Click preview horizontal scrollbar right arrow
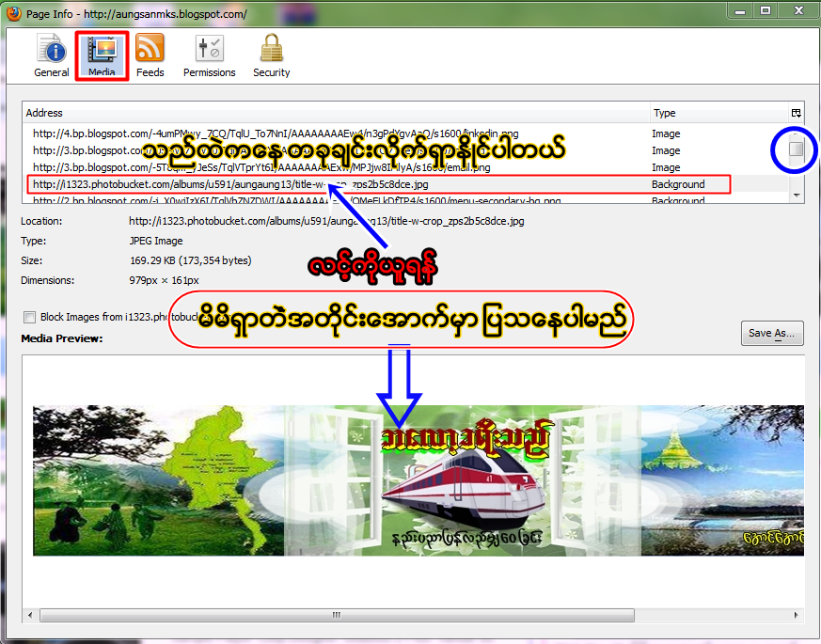 coord(797,615)
